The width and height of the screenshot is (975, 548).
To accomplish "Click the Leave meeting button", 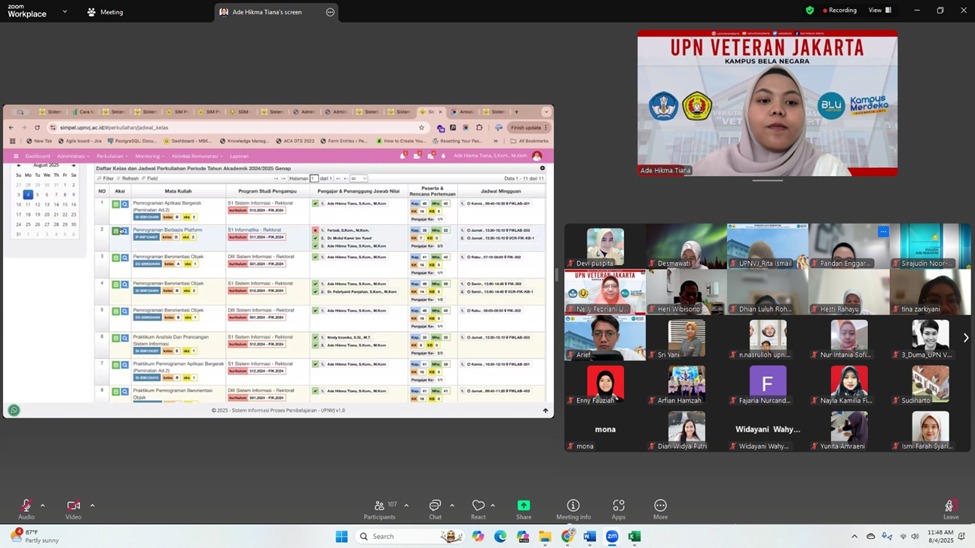I will click(950, 508).
